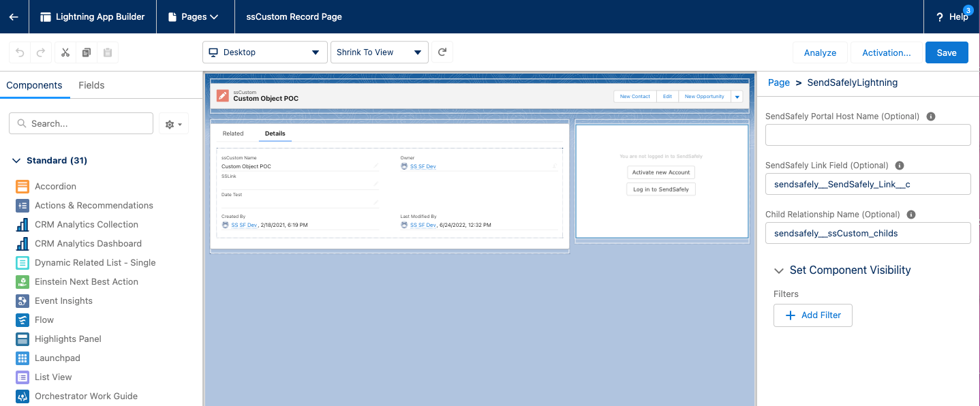
Task: Click the cut scissors icon
Action: coord(65,52)
